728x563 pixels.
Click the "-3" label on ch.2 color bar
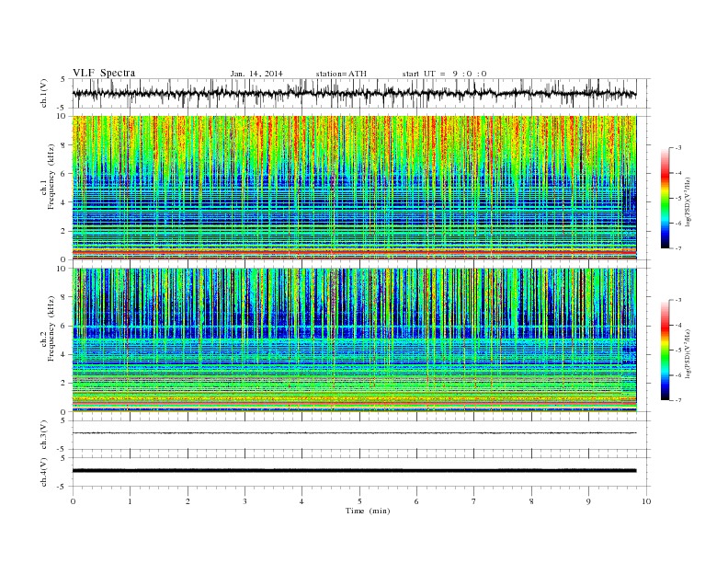tap(677, 300)
